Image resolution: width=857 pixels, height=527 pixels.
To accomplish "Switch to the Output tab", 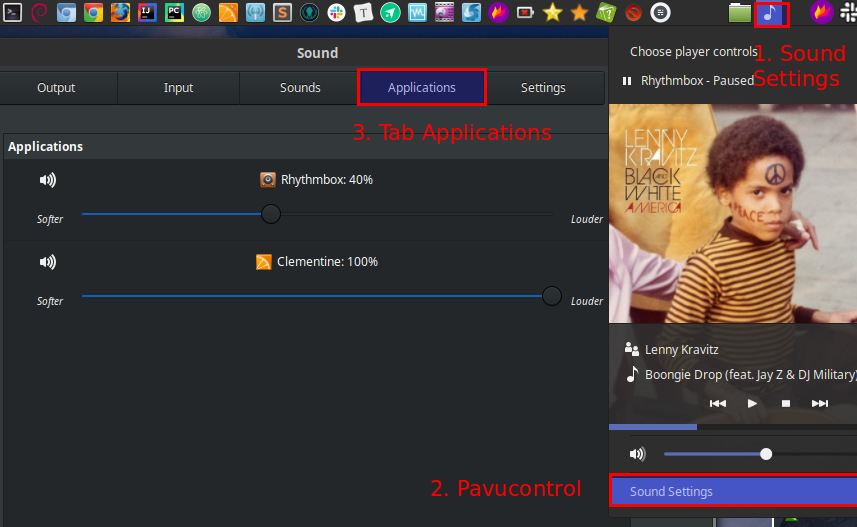I will tap(56, 87).
